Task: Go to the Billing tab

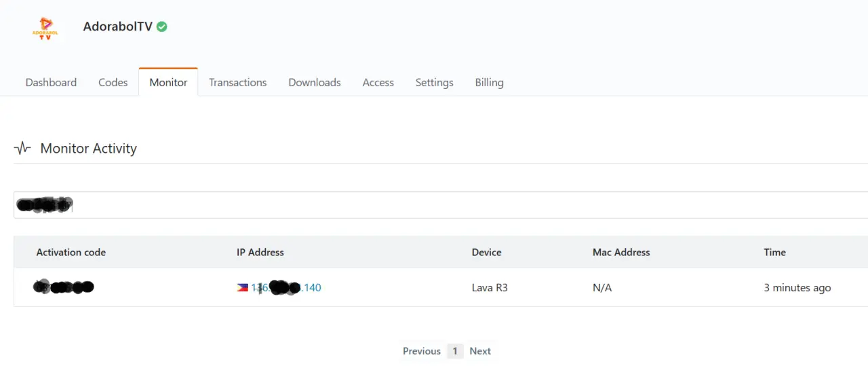Action: point(489,82)
